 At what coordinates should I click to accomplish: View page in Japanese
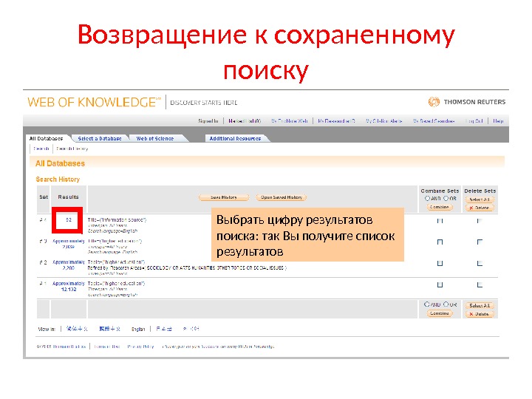[164, 329]
